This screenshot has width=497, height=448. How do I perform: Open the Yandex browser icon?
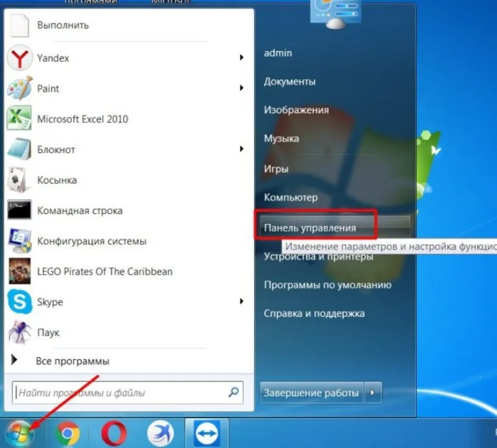[19, 58]
